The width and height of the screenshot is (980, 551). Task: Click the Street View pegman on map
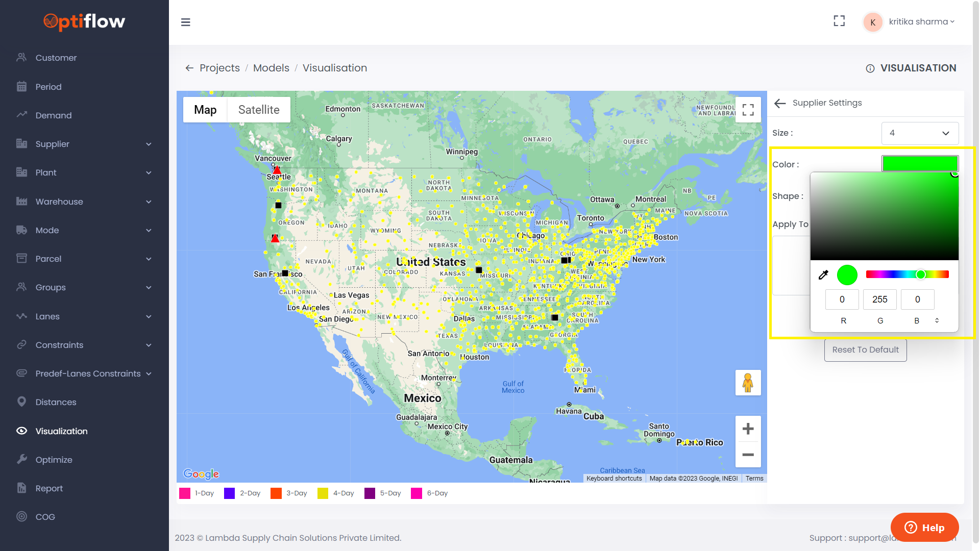pyautogui.click(x=748, y=383)
